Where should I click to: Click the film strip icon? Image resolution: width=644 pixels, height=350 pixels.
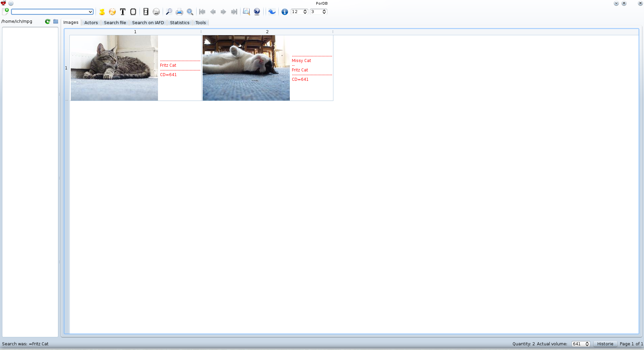[x=146, y=12]
